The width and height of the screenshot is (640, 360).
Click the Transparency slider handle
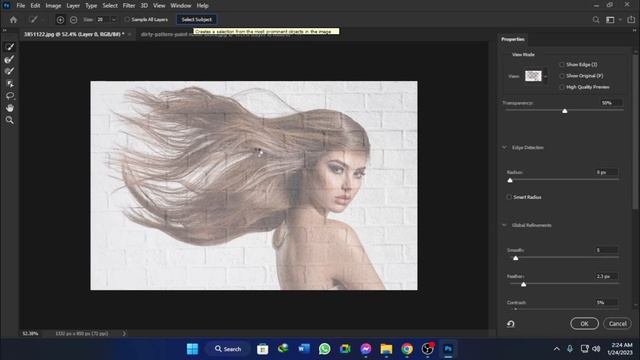564,111
